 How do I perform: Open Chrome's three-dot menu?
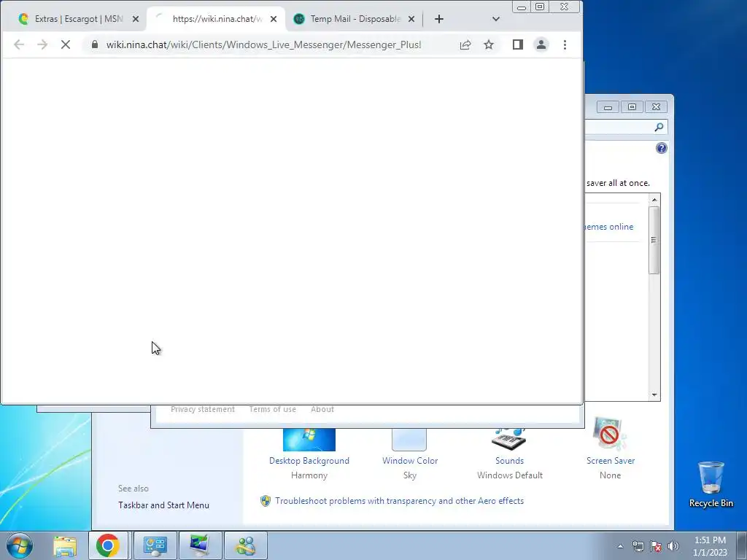click(x=565, y=44)
